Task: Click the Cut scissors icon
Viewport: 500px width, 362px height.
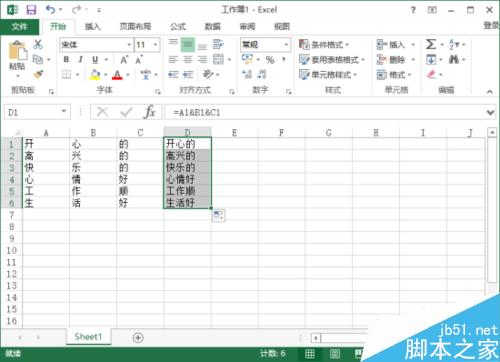Action: pos(38,44)
